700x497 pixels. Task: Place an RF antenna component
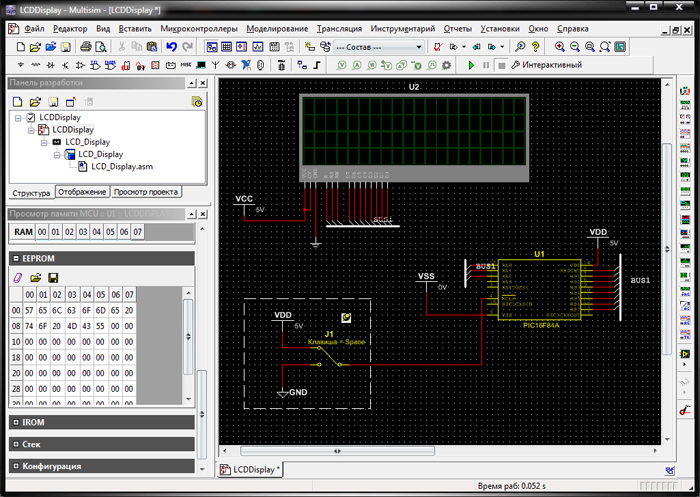coord(215,65)
